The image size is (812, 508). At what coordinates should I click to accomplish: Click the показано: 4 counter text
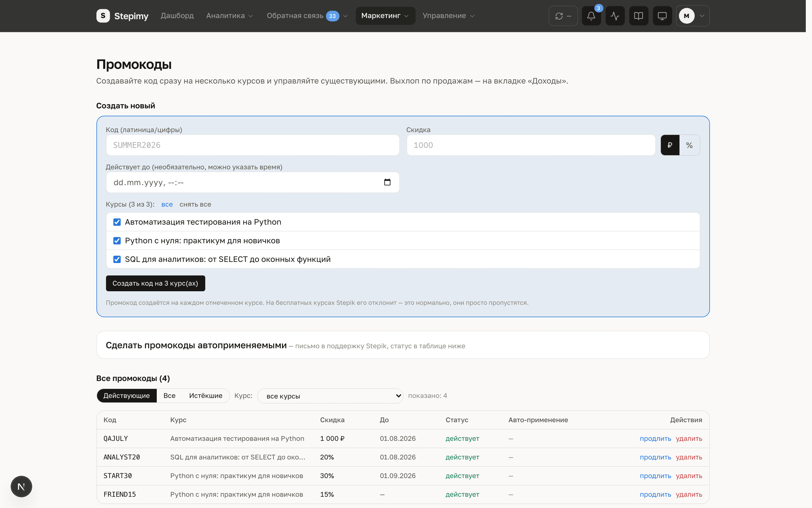point(427,395)
